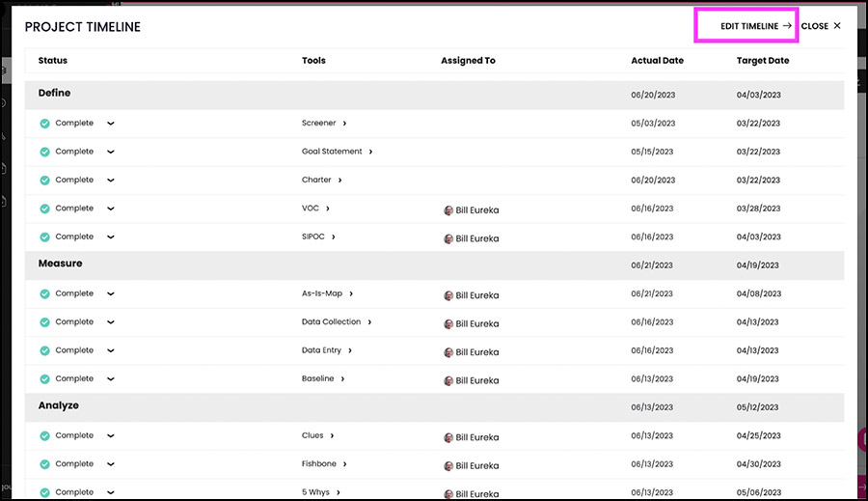This screenshot has height=501, width=868.
Task: Expand status dropdown for Charter row
Action: click(x=111, y=181)
